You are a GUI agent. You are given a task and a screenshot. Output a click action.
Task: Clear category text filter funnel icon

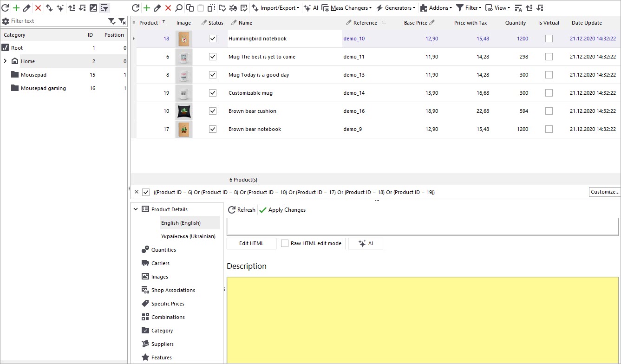coord(122,21)
